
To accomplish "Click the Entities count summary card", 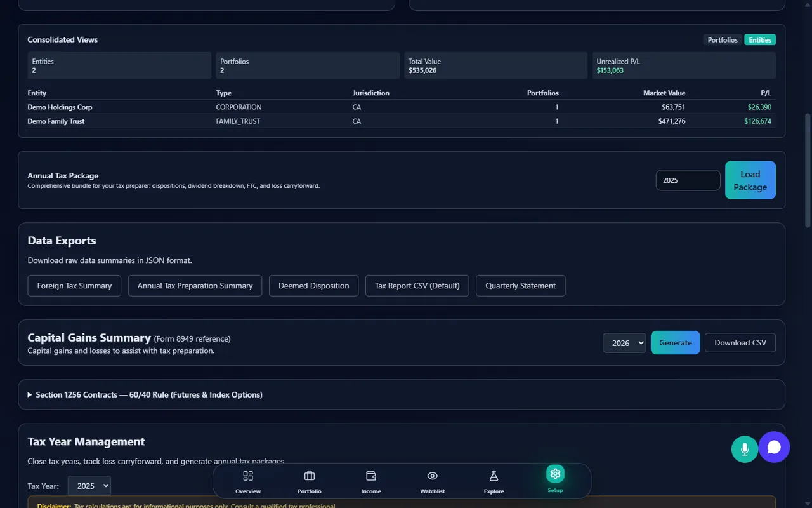I will coord(119,65).
